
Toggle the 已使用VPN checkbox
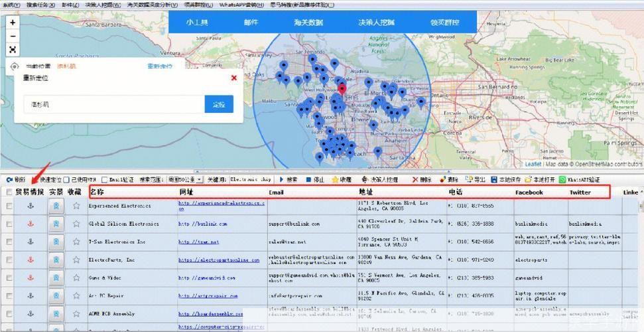[x=66, y=180]
